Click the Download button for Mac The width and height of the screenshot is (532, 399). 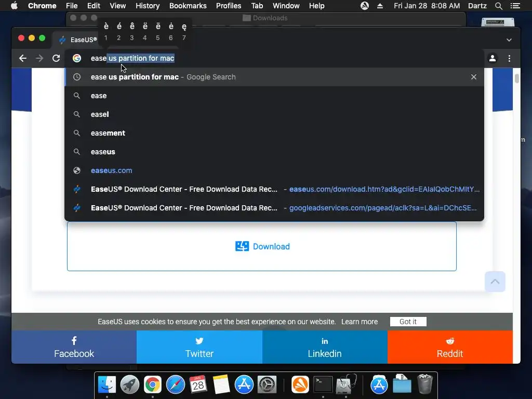tap(262, 246)
